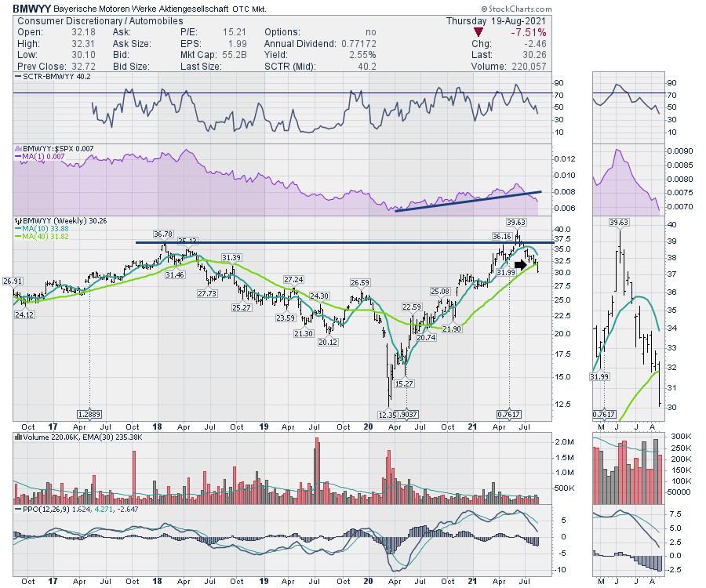Click the 25.27 price label

pyautogui.click(x=242, y=308)
